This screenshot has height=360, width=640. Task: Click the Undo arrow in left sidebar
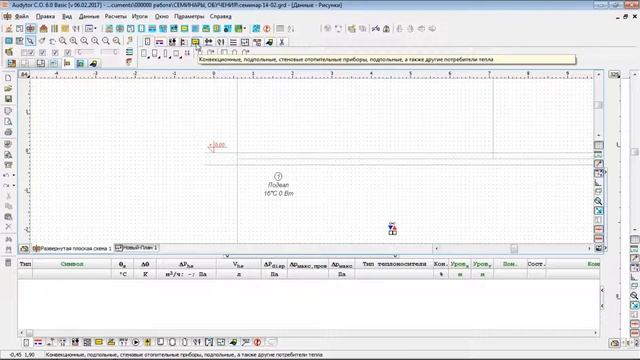(6, 175)
